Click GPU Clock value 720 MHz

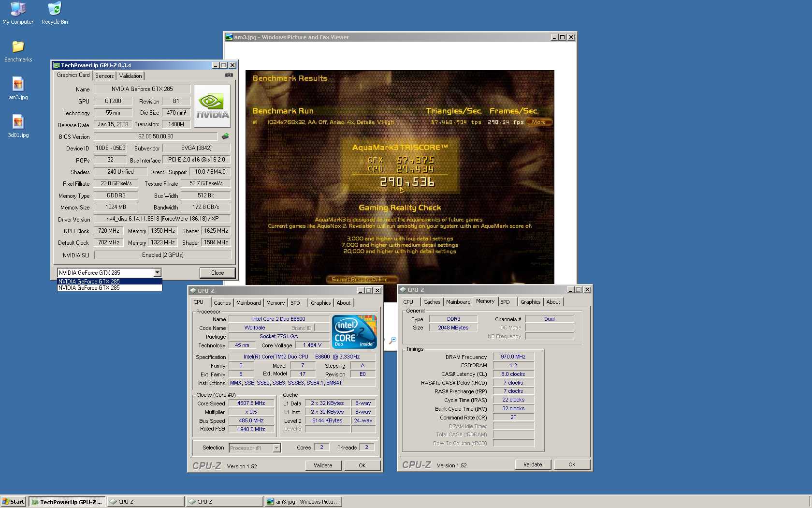[x=109, y=231]
